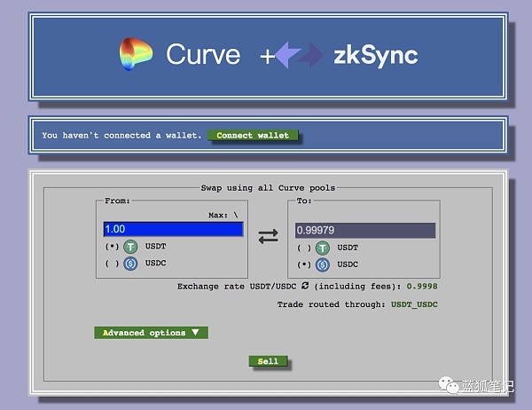
Task: Expand the Advanced options dropdown
Action: tap(151, 333)
